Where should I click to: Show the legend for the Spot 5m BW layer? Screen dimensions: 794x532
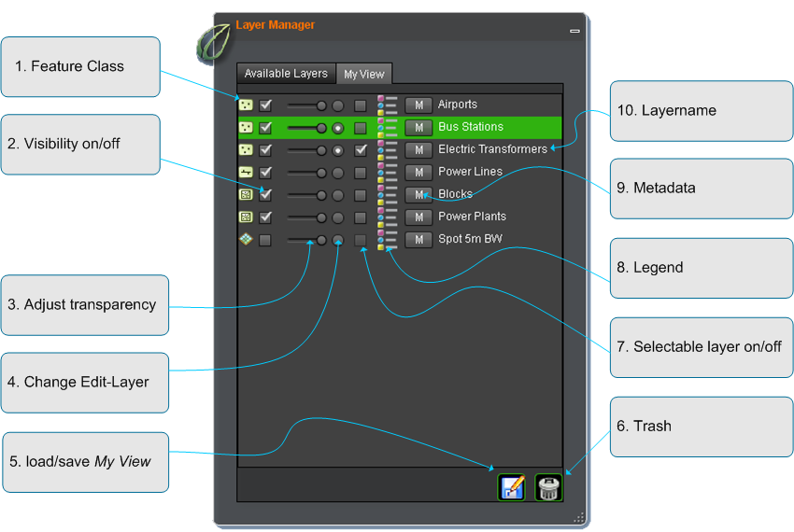click(x=388, y=239)
